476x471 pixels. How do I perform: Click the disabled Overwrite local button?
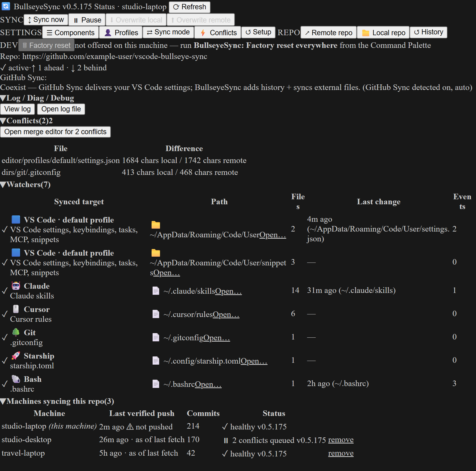click(136, 20)
